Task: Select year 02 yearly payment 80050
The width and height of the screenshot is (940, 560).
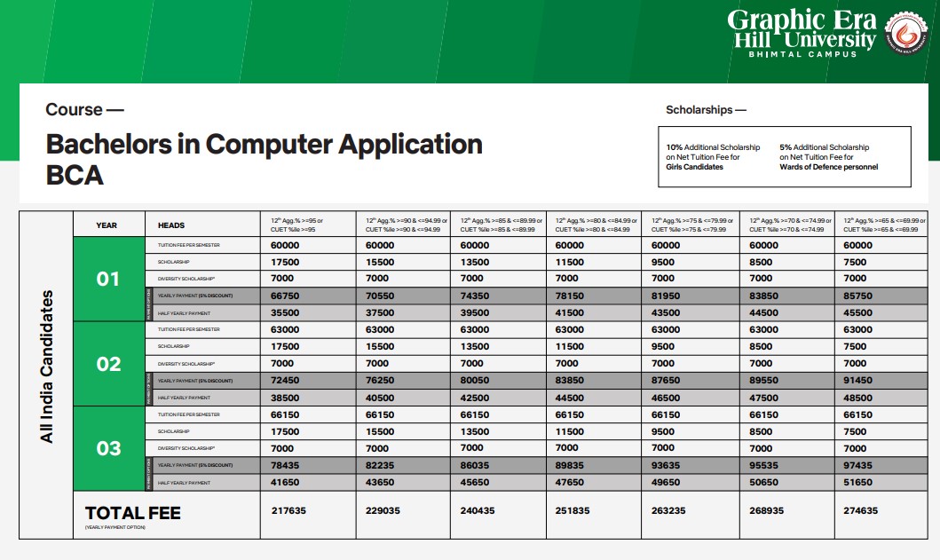Action: (x=475, y=380)
